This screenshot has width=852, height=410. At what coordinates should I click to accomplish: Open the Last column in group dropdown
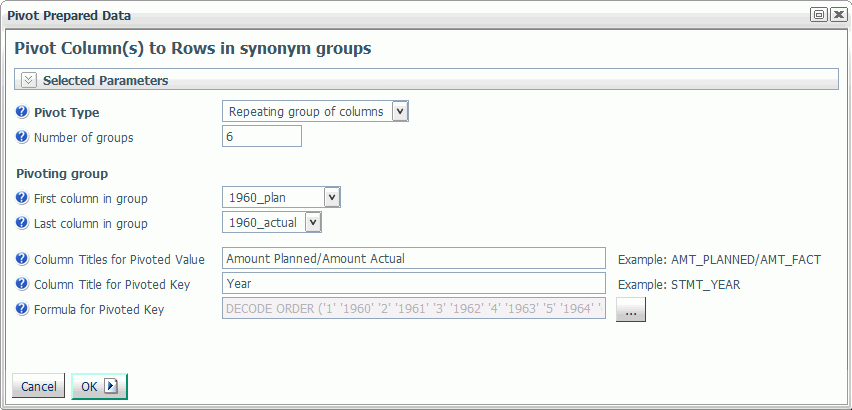(272, 222)
